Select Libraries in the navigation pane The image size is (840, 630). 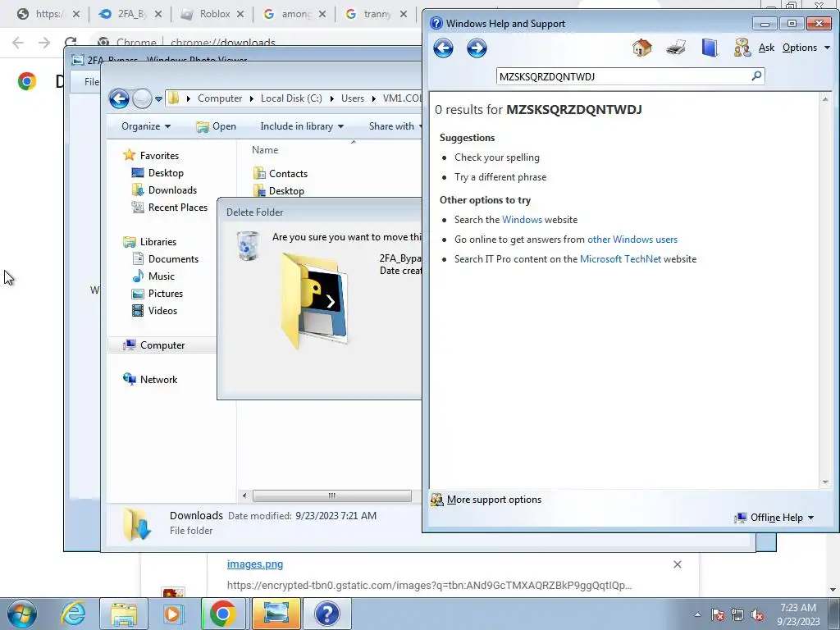pyautogui.click(x=157, y=242)
